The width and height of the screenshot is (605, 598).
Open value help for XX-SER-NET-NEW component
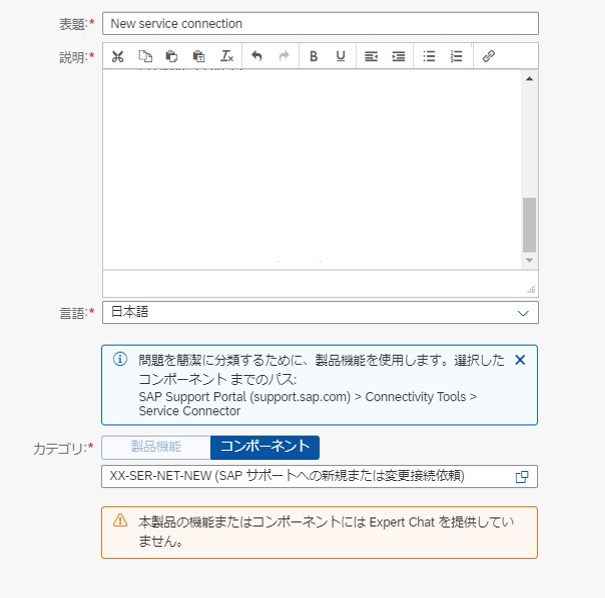click(x=521, y=476)
